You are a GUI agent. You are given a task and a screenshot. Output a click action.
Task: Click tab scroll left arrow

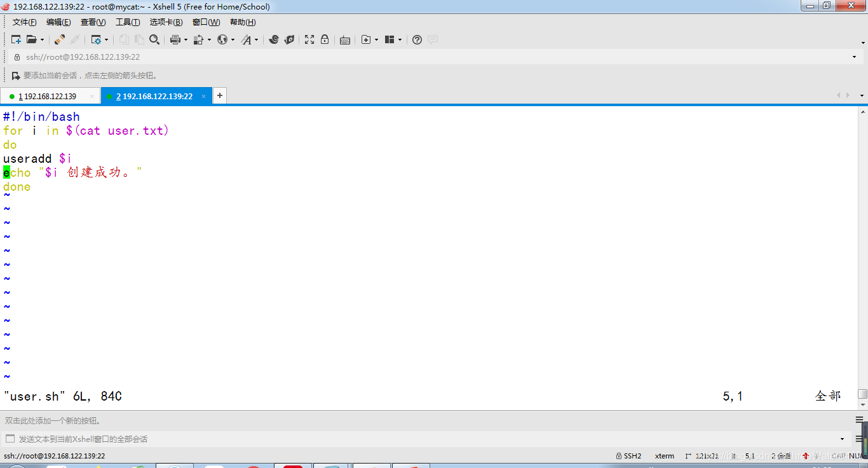coord(839,95)
